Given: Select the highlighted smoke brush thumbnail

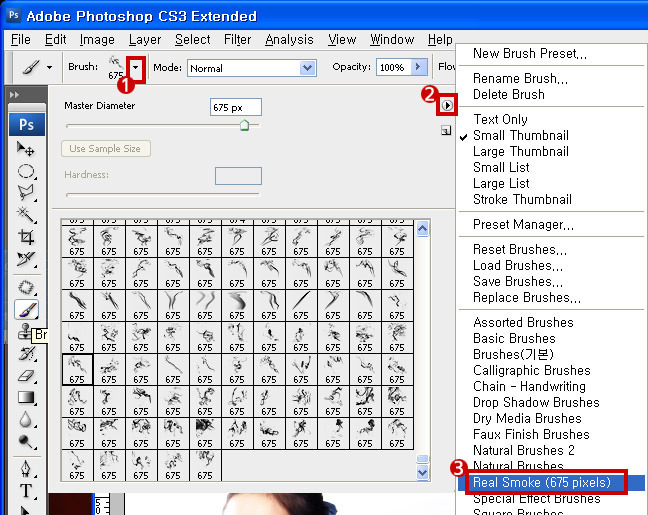Looking at the screenshot, I should [77, 370].
